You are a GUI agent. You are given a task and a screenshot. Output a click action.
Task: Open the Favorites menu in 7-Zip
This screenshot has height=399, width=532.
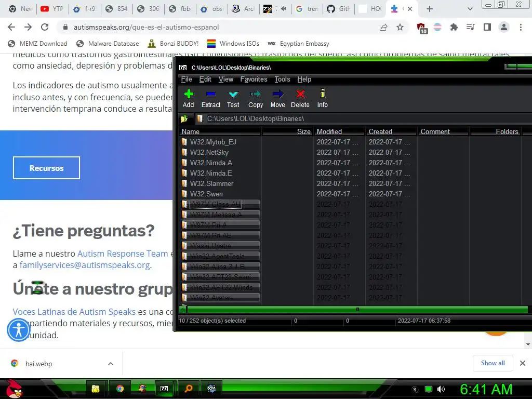(254, 79)
